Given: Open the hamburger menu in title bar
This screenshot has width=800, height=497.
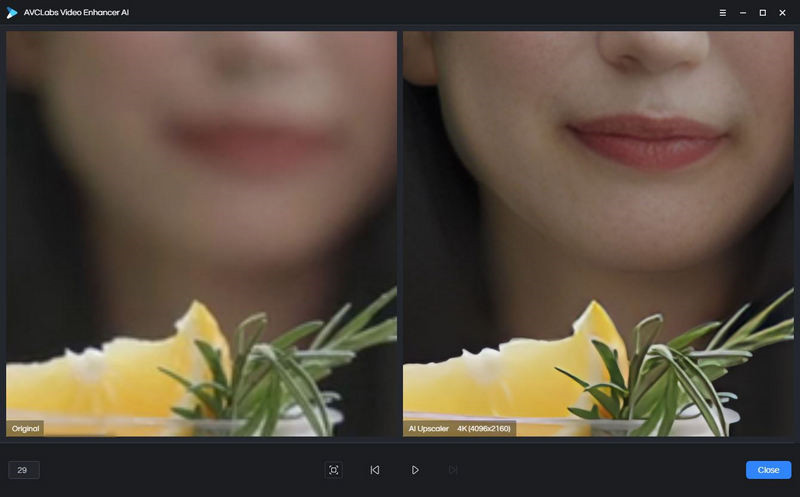Looking at the screenshot, I should point(723,12).
